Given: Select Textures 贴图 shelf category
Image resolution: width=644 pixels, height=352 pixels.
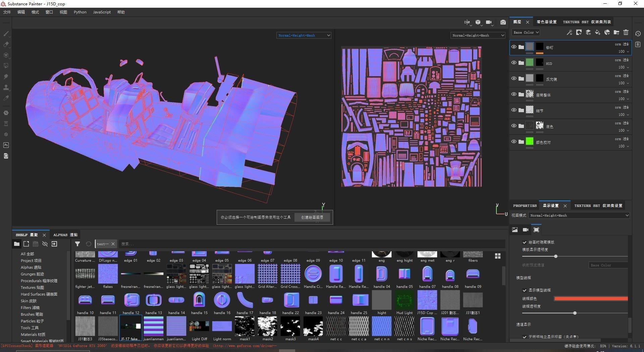Looking at the screenshot, I should 32,288.
